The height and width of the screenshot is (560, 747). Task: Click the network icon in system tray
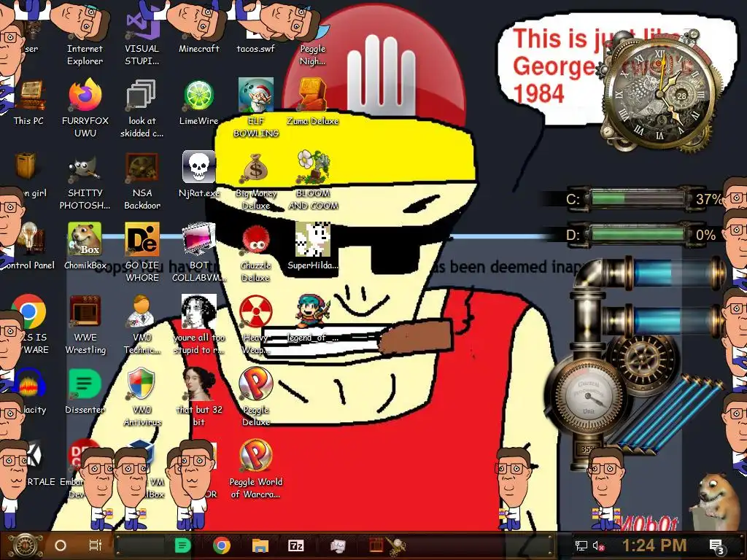[x=581, y=546]
